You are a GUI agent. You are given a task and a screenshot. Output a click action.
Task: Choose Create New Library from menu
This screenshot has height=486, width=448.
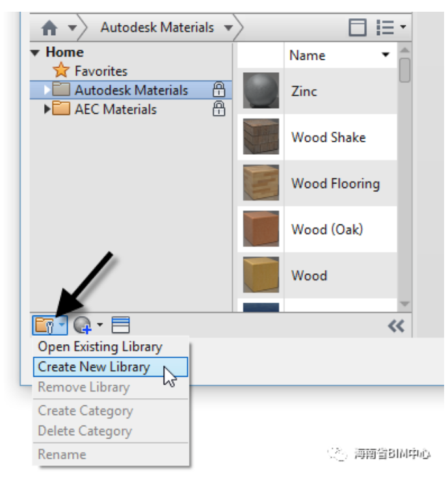(111, 367)
